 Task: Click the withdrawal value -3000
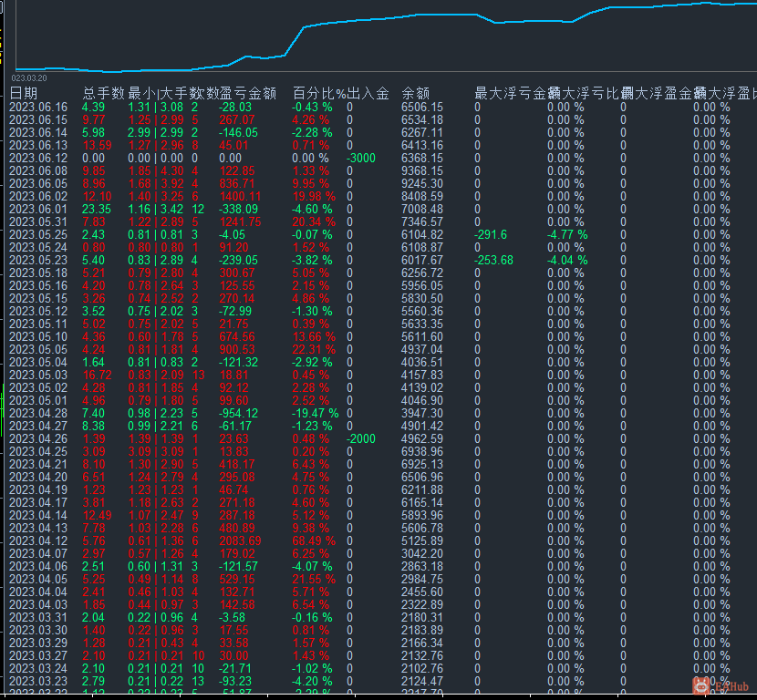coord(361,158)
